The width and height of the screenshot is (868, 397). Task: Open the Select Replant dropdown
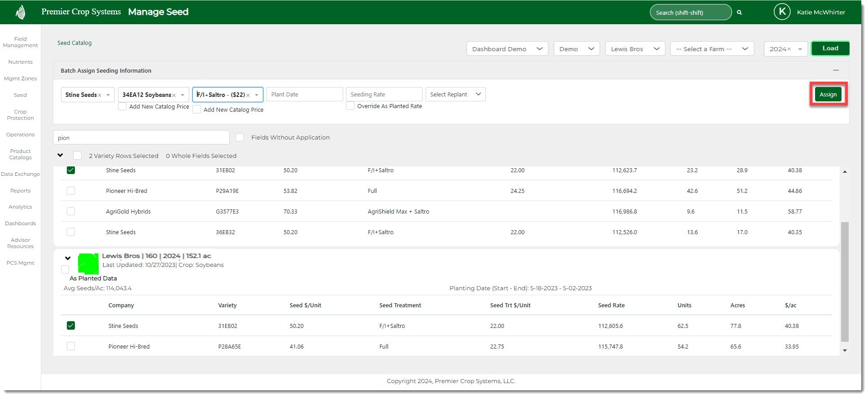pyautogui.click(x=455, y=94)
